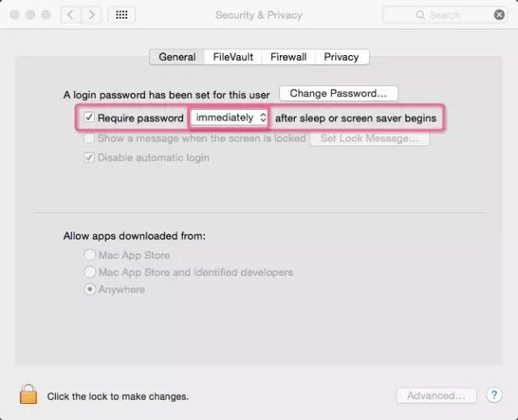Click the Set Lock Message button
The image size is (518, 420).
(369, 138)
